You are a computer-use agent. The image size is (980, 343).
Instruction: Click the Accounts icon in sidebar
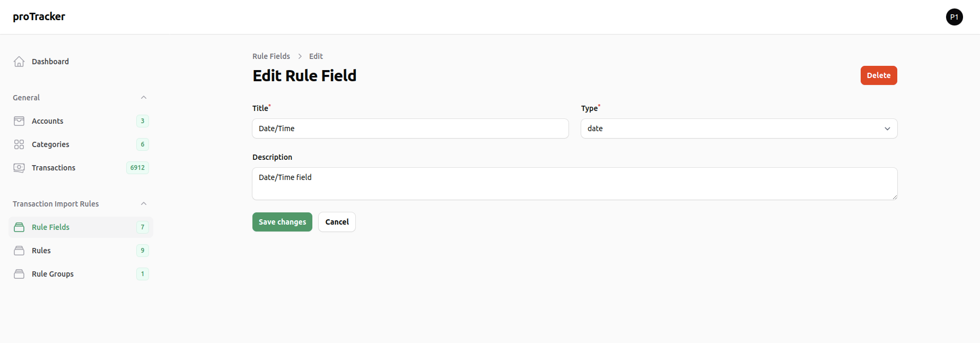tap(19, 121)
